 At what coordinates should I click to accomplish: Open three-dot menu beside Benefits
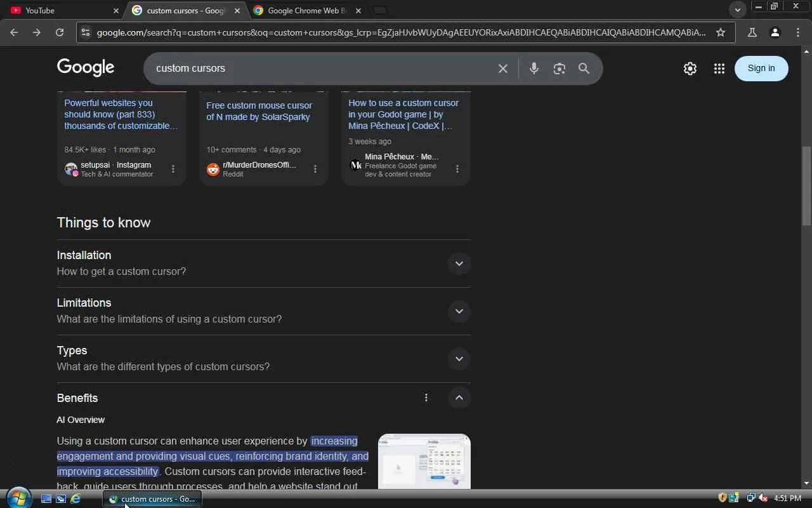click(426, 398)
